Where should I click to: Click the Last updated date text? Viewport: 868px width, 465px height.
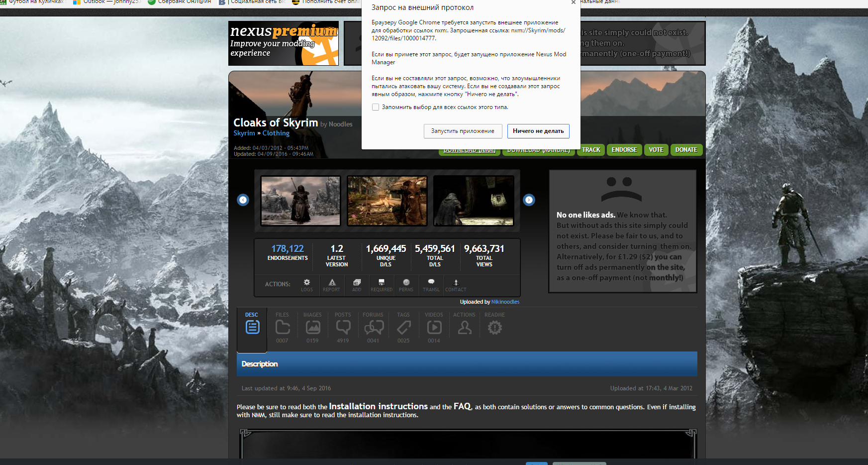click(286, 388)
